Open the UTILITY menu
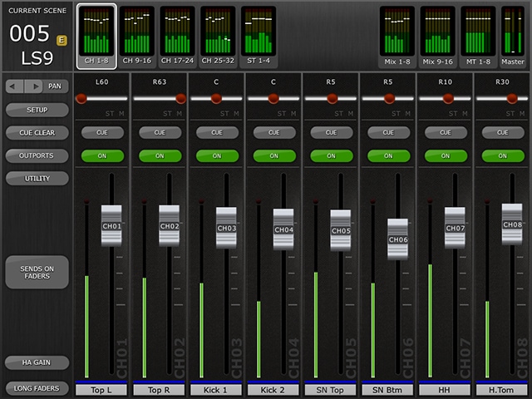 click(37, 178)
